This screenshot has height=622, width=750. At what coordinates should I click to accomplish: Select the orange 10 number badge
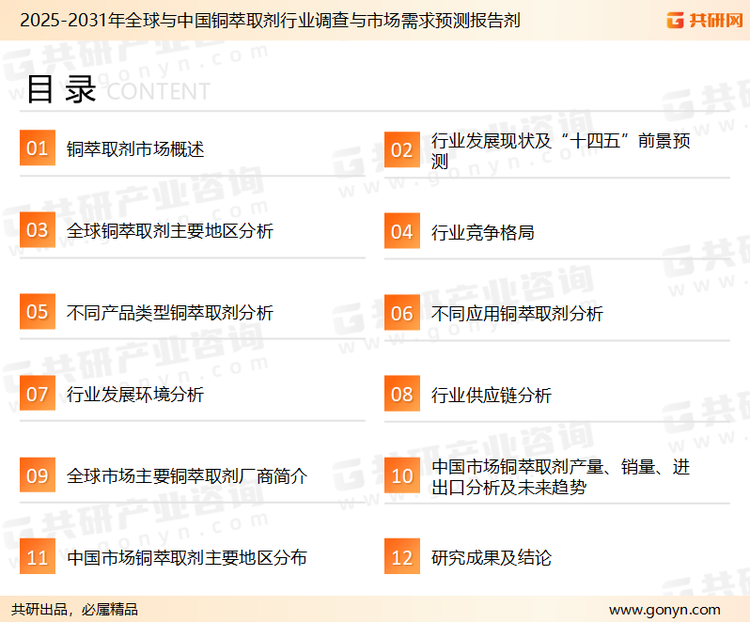click(x=402, y=476)
